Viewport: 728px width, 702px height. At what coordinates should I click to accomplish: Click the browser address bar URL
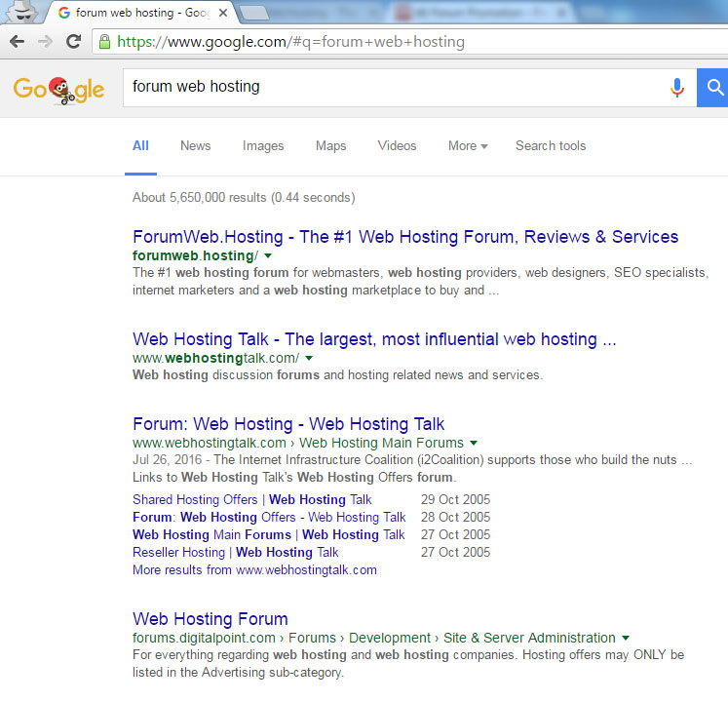[290, 42]
